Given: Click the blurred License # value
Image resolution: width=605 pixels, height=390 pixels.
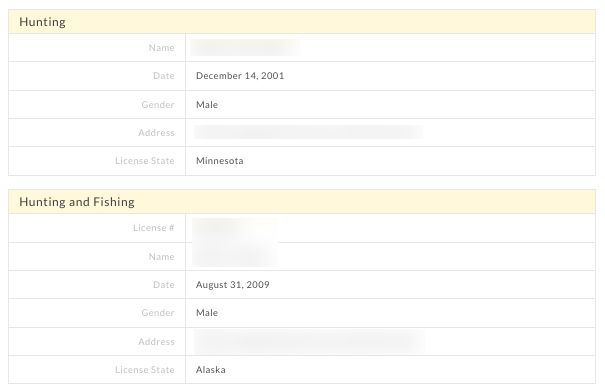Looking at the screenshot, I should 235,230.
